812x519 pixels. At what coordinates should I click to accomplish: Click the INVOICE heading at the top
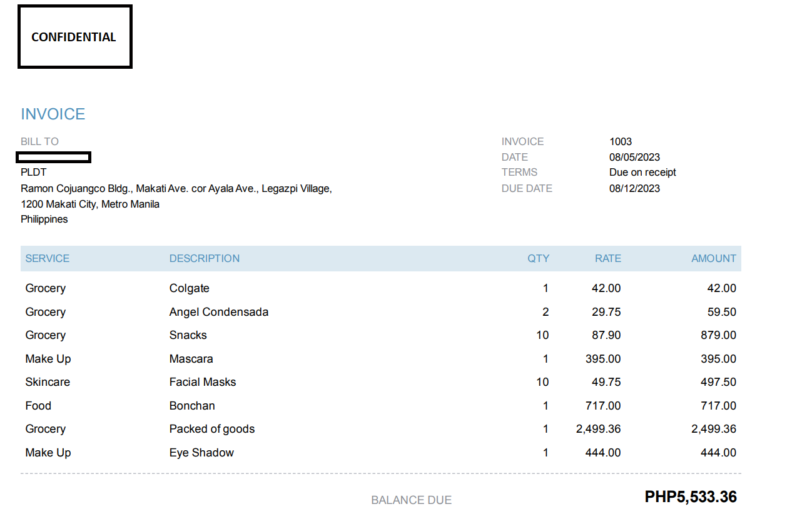coord(53,114)
